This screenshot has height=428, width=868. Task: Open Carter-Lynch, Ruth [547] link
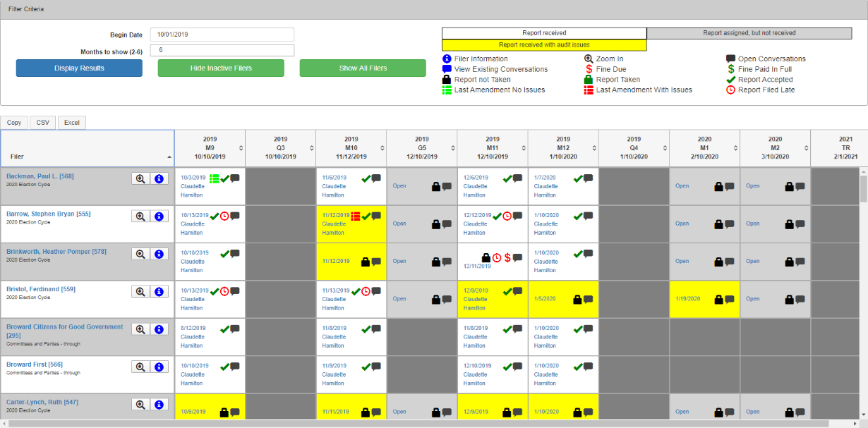[42, 401]
